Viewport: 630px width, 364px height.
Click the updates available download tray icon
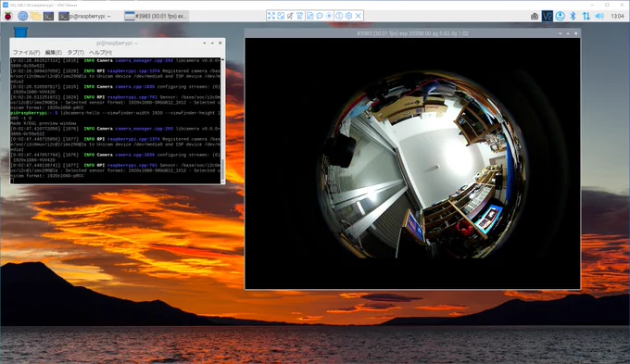pos(561,16)
